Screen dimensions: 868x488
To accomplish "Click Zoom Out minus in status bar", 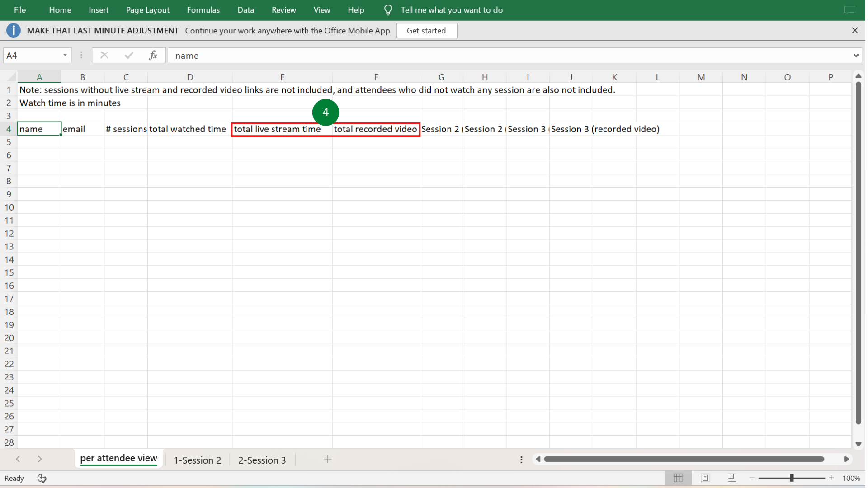I will point(752,478).
